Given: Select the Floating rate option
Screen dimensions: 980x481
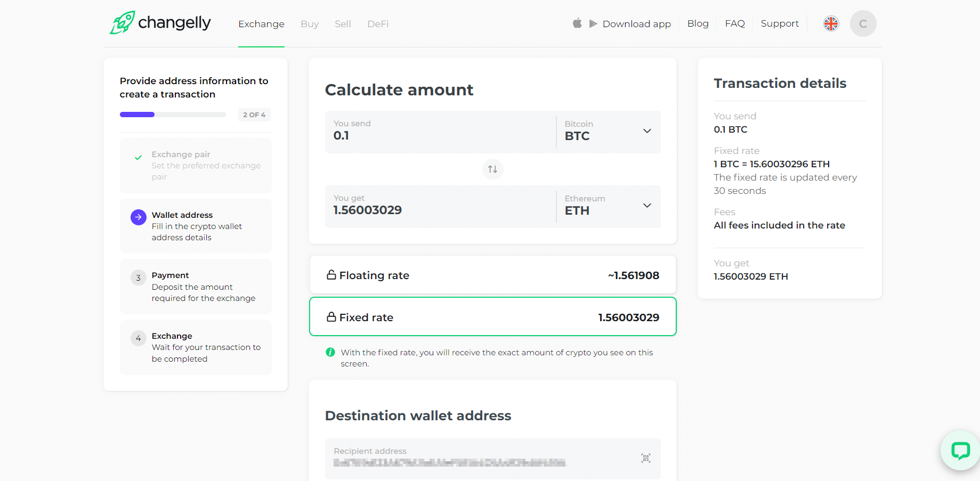Looking at the screenshot, I should tap(492, 275).
